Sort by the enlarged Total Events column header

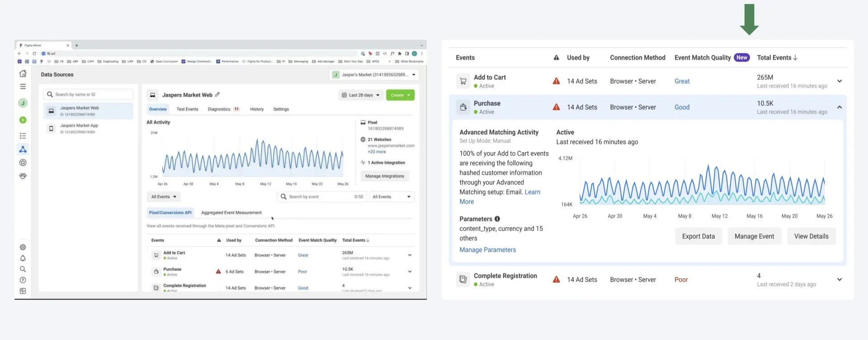(x=777, y=57)
